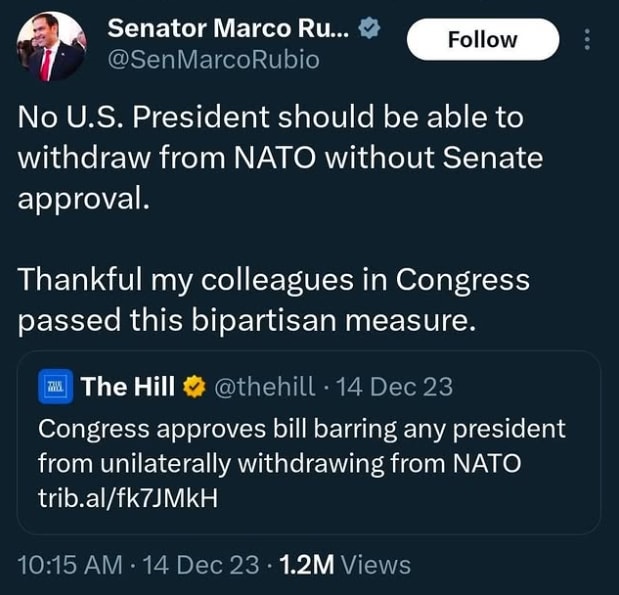The image size is (619, 595).
Task: Click the 'Thankful my colleagues in Congress' line
Action: (x=273, y=279)
